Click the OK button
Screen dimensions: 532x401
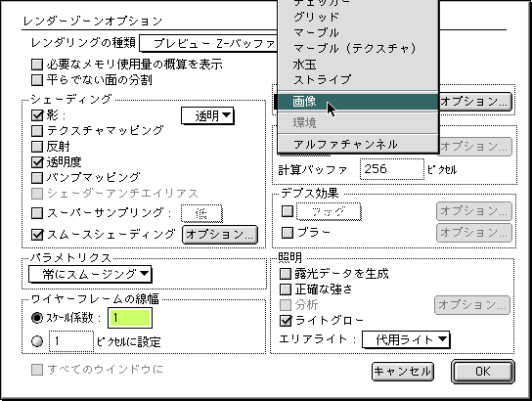(482, 372)
